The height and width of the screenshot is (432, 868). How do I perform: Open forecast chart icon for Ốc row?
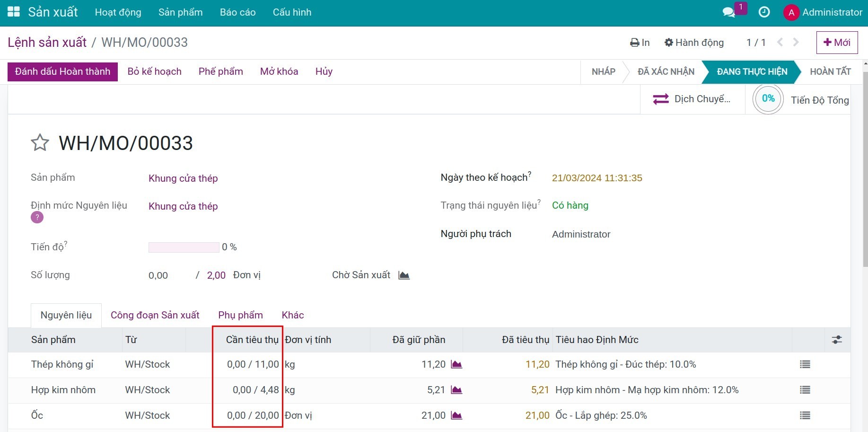click(456, 415)
